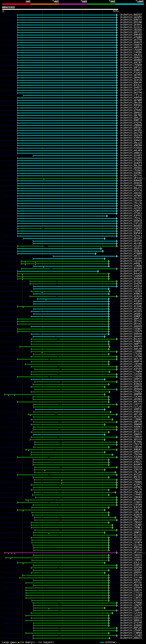Select hit label UniRef100_B8A390
This screenshot has height=644, width=146.
pos(131,82)
